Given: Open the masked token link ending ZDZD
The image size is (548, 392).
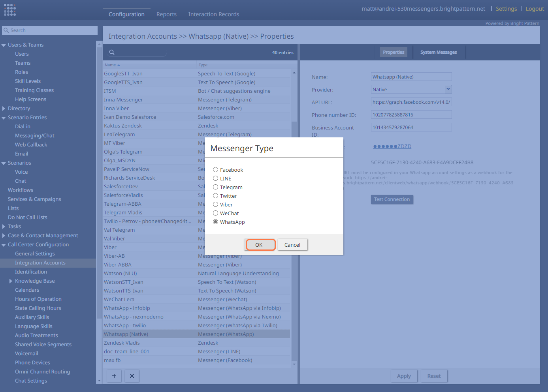Looking at the screenshot, I should coord(392,146).
